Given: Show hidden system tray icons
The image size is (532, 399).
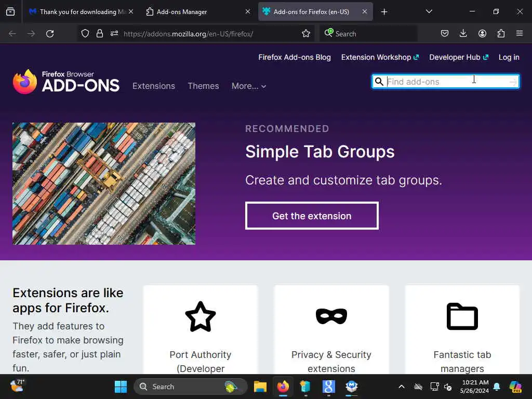Looking at the screenshot, I should pos(402,387).
